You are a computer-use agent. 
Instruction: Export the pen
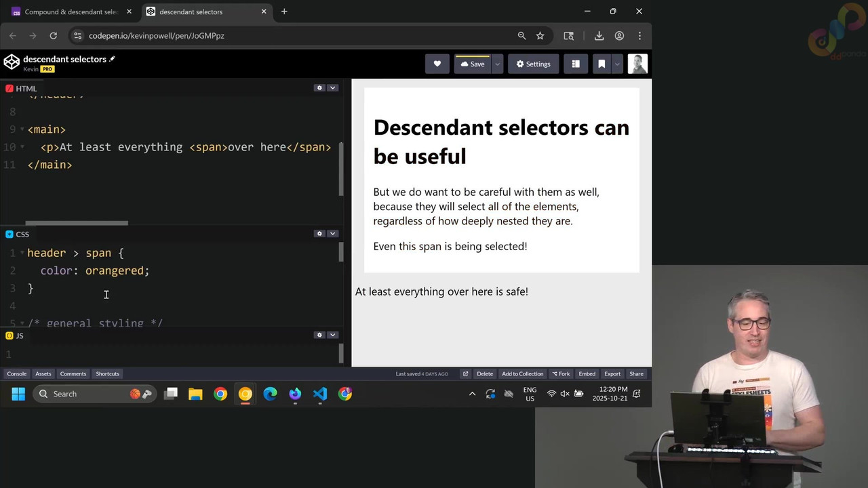(x=612, y=373)
